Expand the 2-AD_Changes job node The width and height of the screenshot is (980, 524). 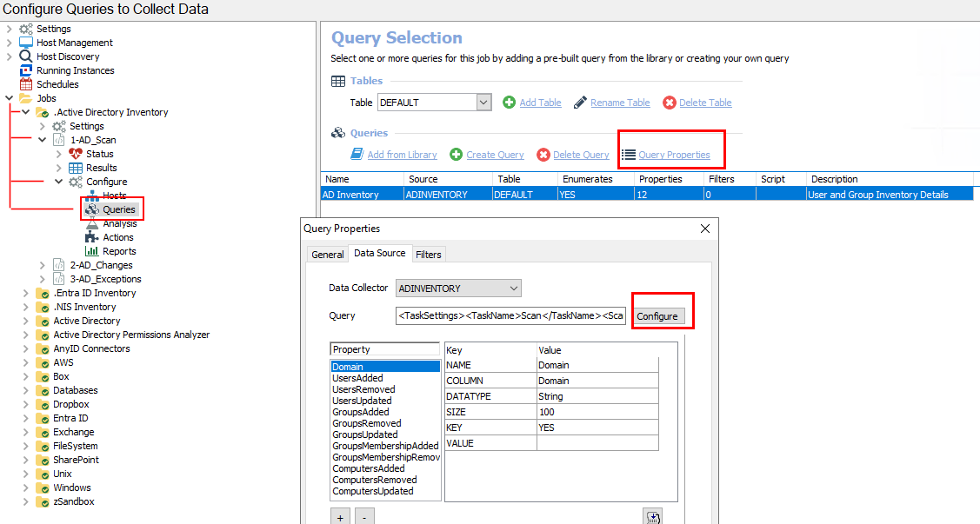click(x=43, y=265)
